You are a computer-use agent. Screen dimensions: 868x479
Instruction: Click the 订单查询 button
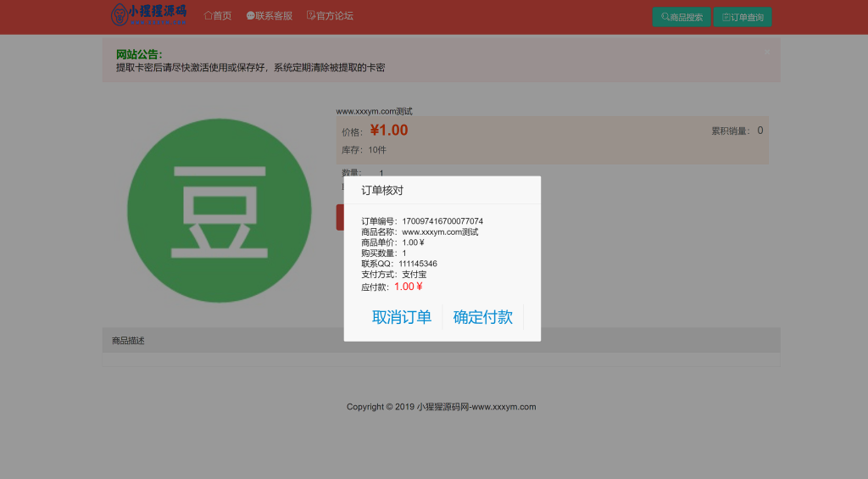coord(743,17)
